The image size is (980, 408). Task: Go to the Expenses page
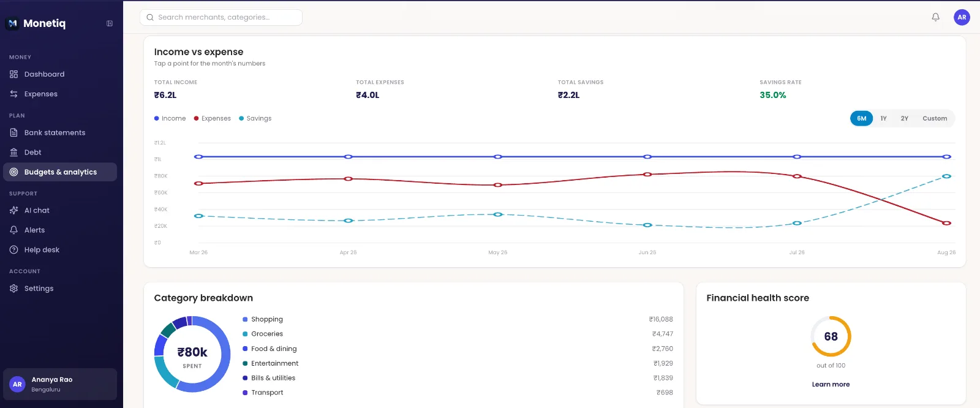tap(60, 94)
